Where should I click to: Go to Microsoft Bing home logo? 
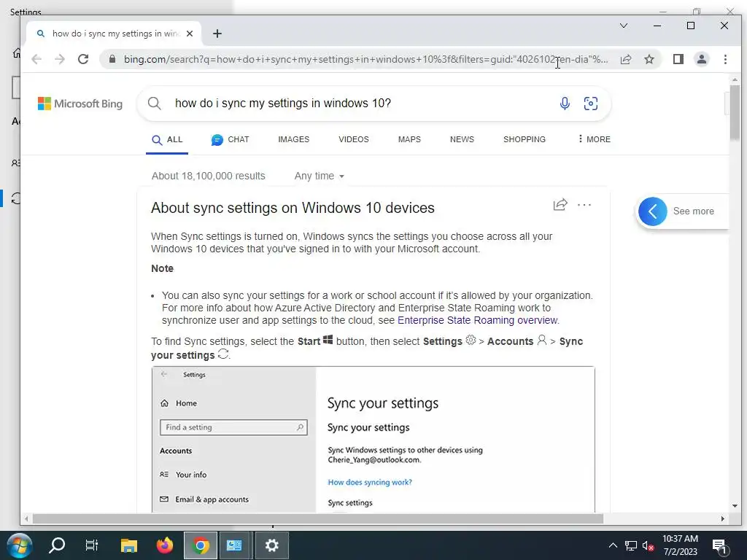point(80,104)
